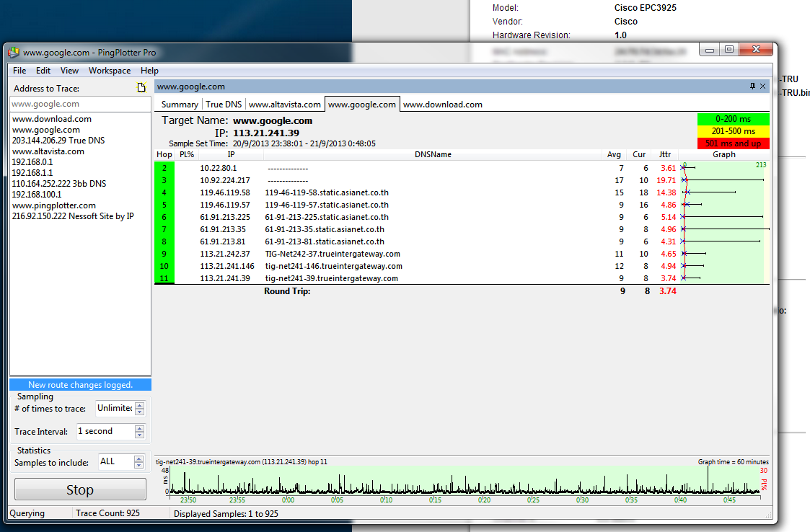Click the Avg column header
The image size is (810, 532).
point(614,154)
